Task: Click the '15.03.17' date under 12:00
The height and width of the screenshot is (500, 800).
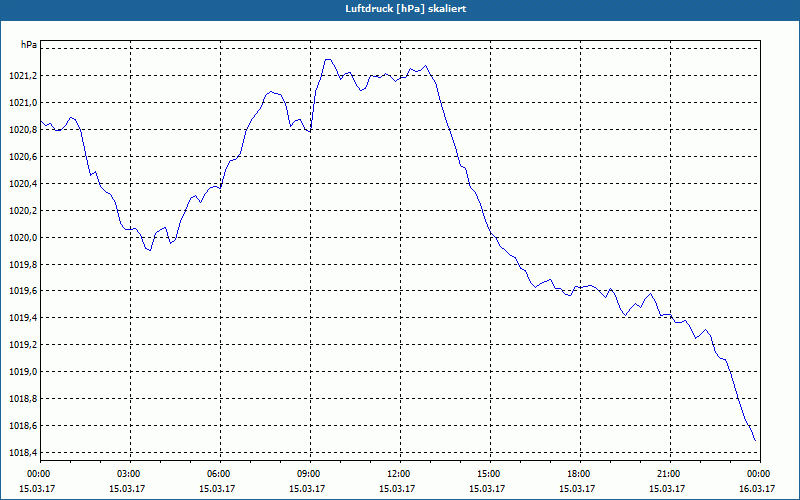Action: click(397, 489)
